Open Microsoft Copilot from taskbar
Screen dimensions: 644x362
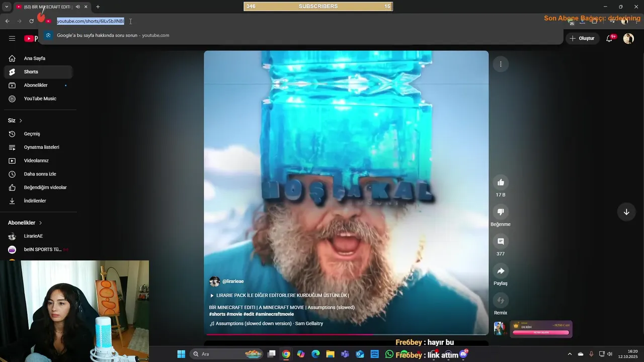pos(301,354)
